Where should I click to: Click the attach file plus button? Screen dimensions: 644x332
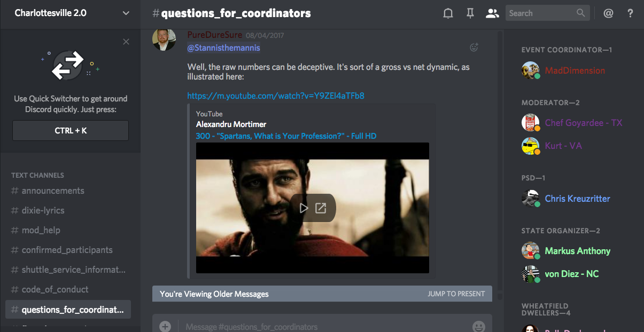pyautogui.click(x=165, y=326)
